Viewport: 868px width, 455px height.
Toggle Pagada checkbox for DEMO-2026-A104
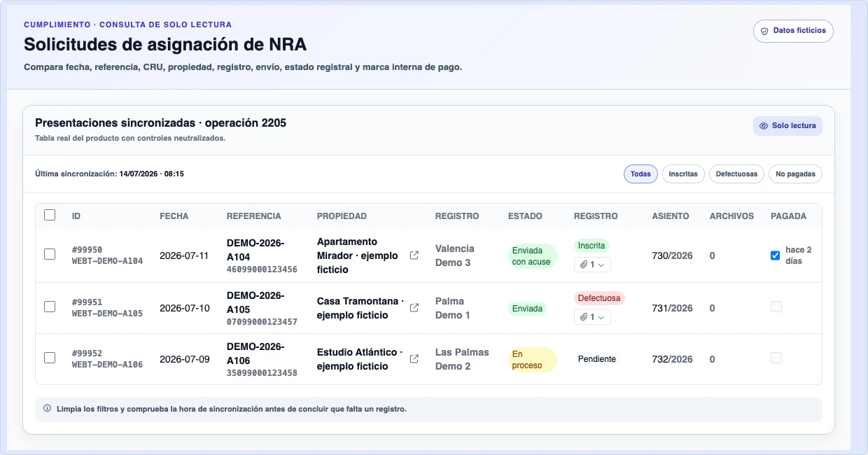click(x=775, y=255)
